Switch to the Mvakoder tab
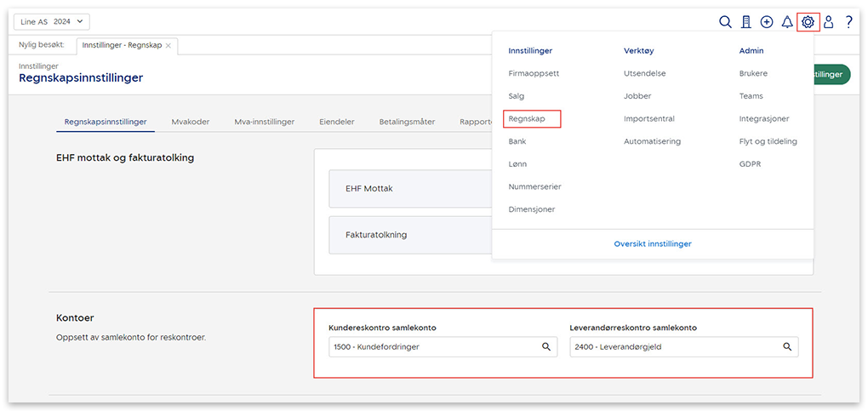 (x=190, y=122)
